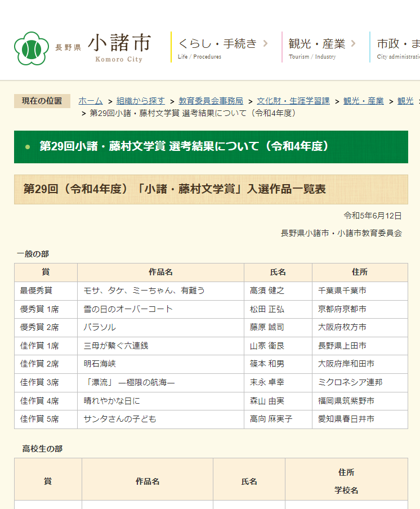Click the green page title banner
Viewport: 420px width, 509px height.
click(x=211, y=146)
